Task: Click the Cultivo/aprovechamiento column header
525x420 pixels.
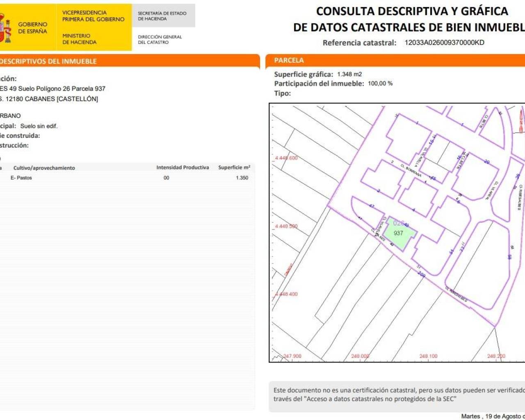Action: pyautogui.click(x=44, y=168)
